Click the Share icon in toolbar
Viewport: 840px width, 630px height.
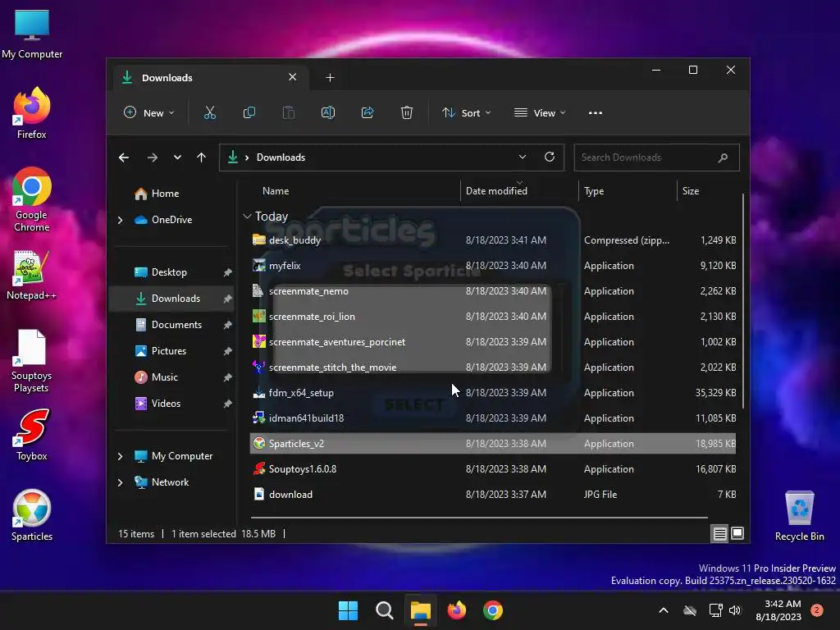point(367,112)
